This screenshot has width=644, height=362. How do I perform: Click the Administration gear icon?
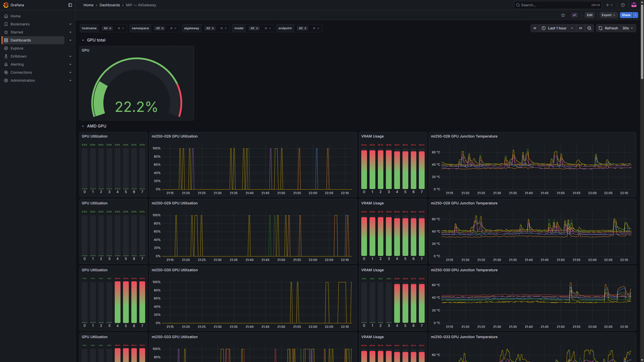(x=6, y=80)
